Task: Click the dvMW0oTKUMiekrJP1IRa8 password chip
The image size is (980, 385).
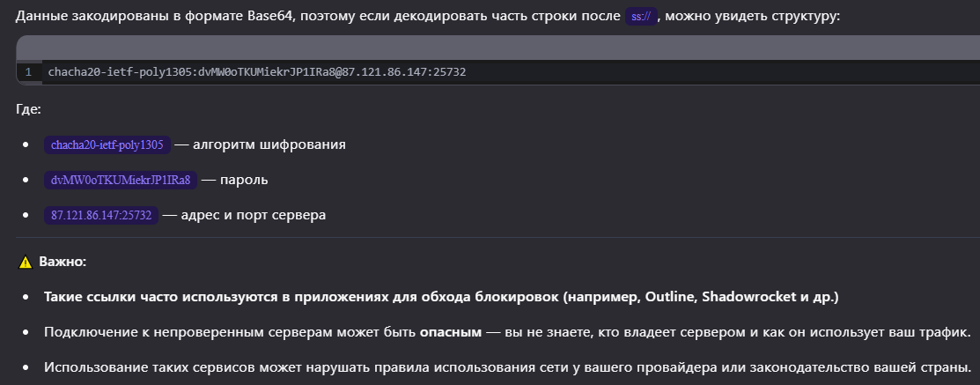Action: 120,180
